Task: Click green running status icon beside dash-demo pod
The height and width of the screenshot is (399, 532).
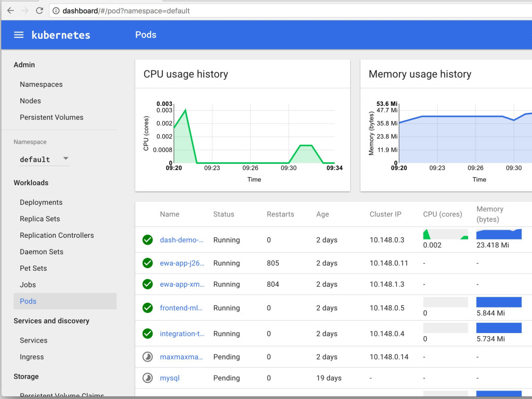Action: (x=147, y=239)
